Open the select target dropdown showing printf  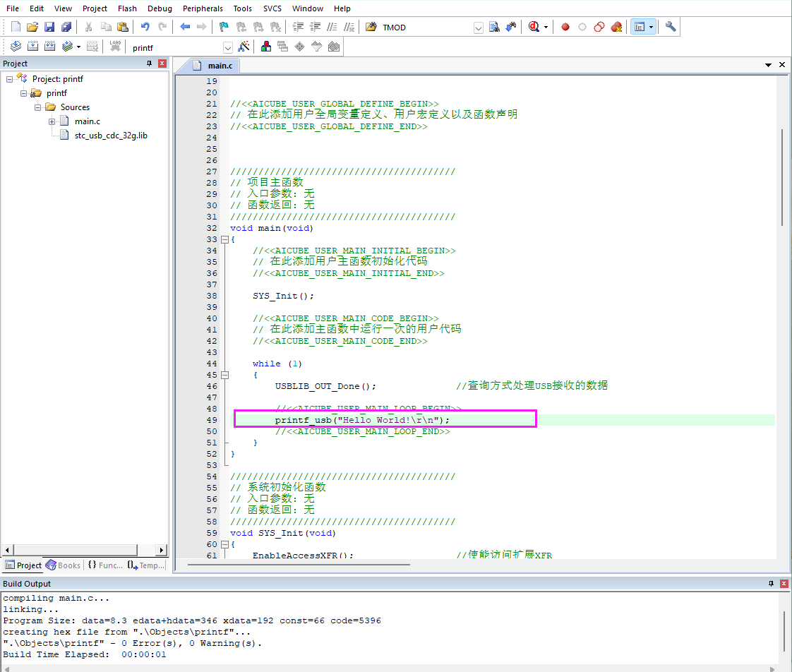click(x=228, y=48)
